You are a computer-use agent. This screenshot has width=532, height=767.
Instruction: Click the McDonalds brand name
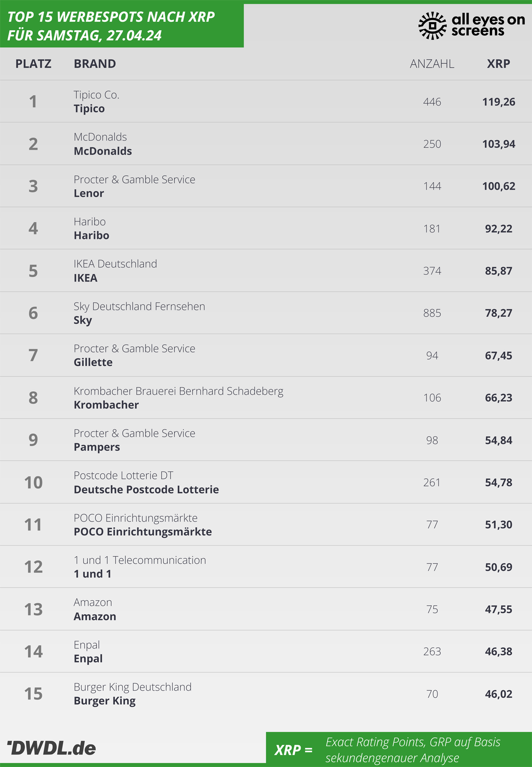103,151
